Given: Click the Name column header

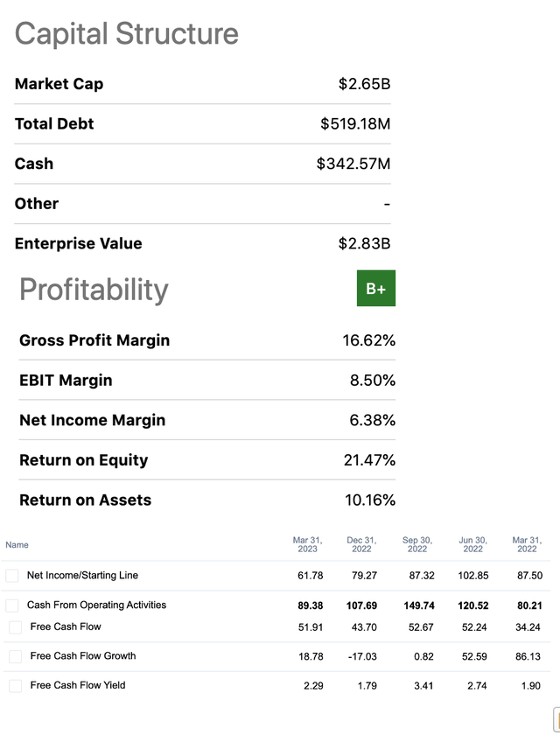Looking at the screenshot, I should point(17,544).
